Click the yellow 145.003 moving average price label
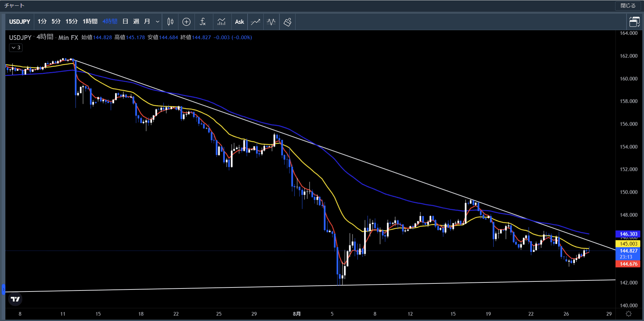 (628, 244)
